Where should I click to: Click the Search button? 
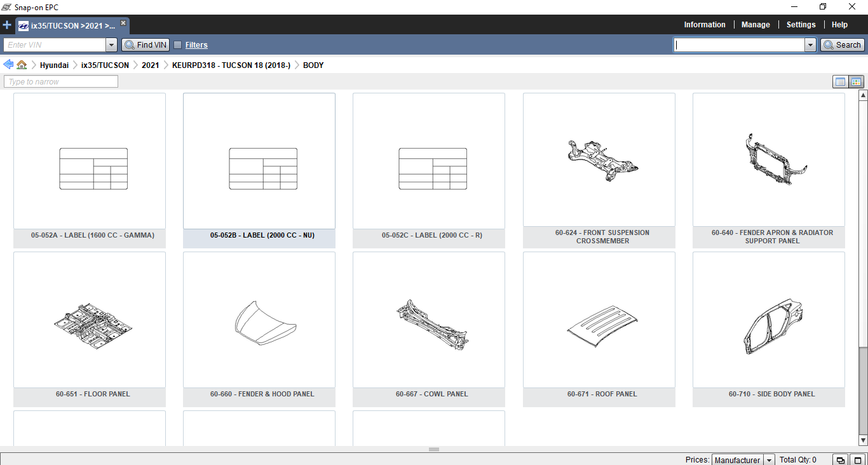(x=842, y=45)
